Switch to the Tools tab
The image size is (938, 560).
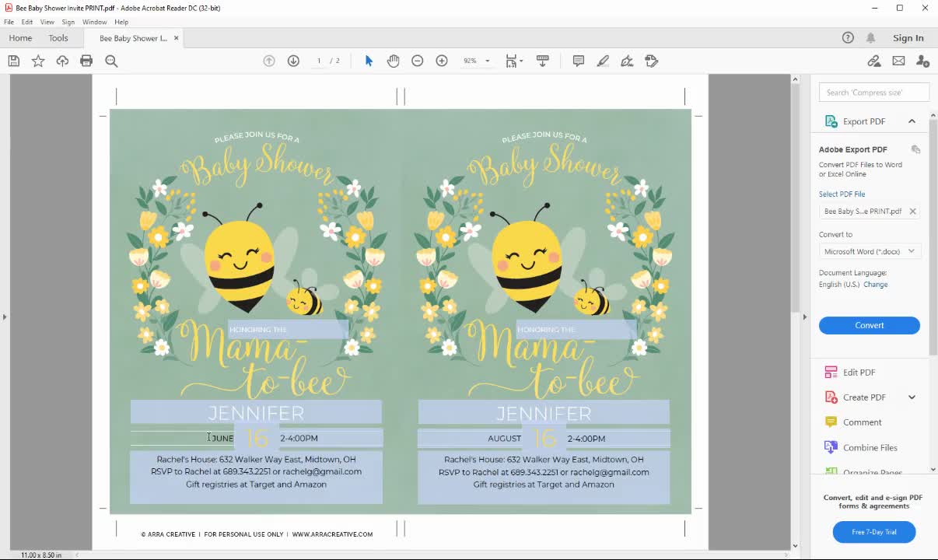[58, 38]
